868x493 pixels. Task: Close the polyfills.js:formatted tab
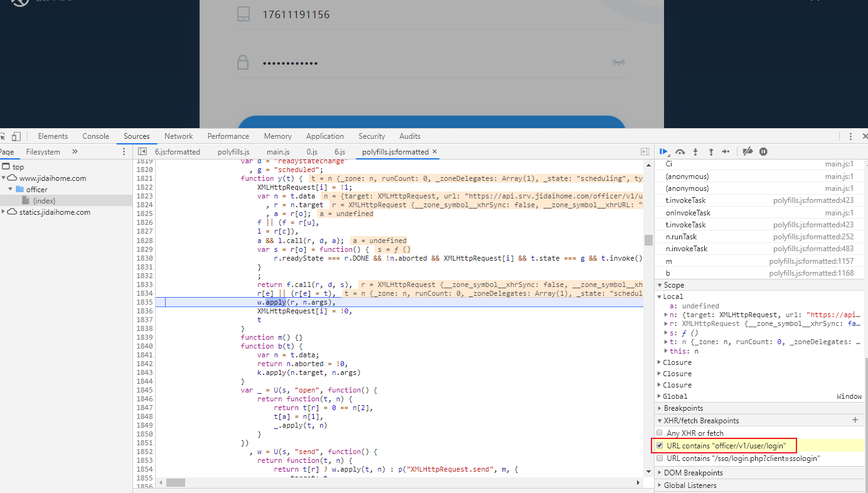click(434, 151)
